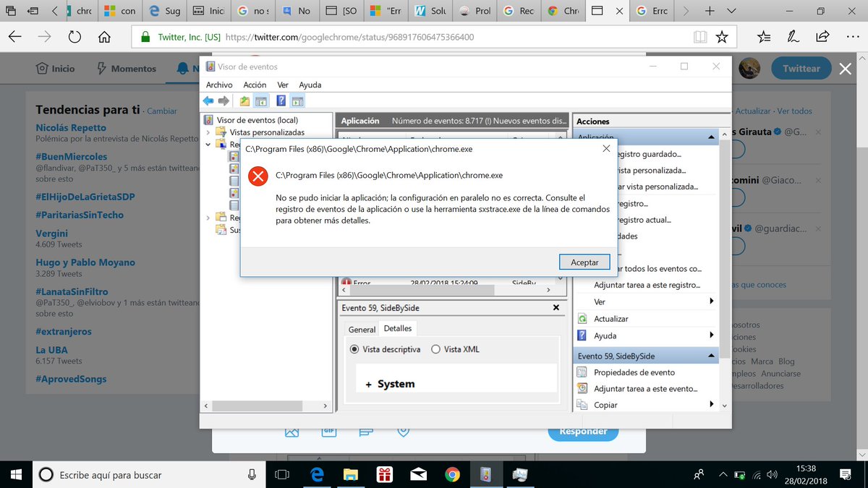Open Task View on the taskbar
868x488 pixels.
point(282,474)
